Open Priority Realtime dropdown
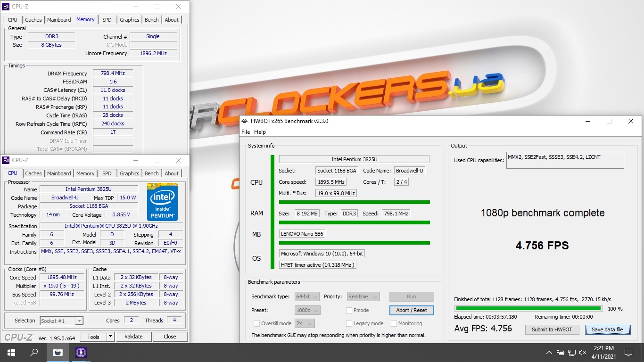644x362 pixels. (363, 296)
